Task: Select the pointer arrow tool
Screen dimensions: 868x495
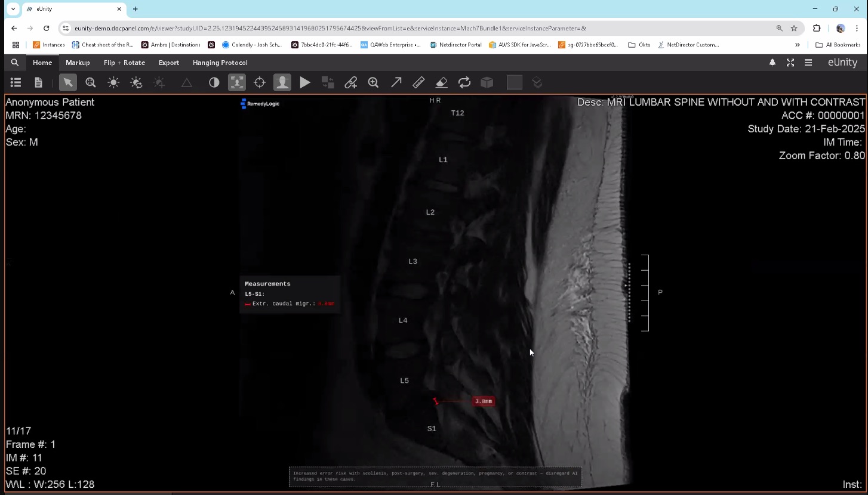Action: (x=68, y=83)
